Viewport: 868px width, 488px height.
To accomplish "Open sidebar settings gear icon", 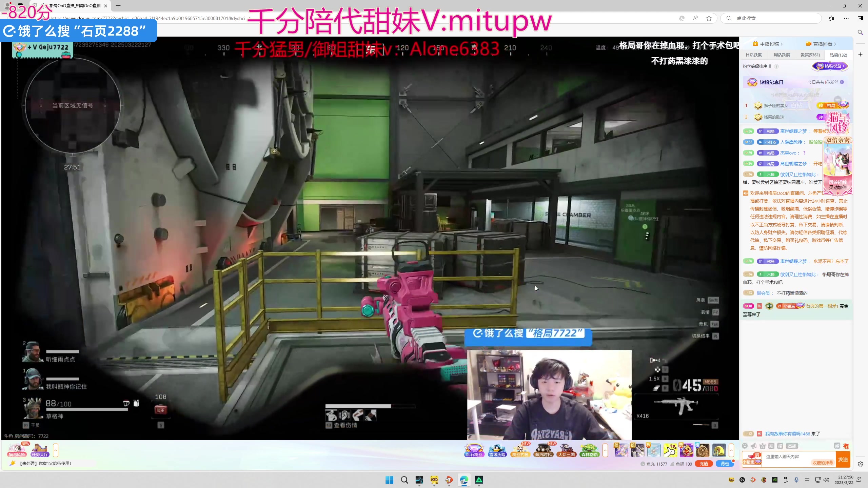I will coord(860,464).
